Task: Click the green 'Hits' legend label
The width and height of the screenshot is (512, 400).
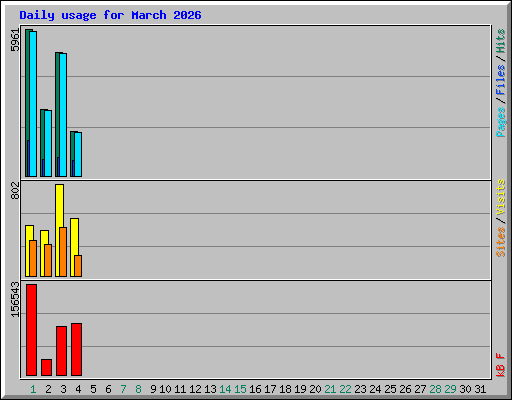Action: 500,41
